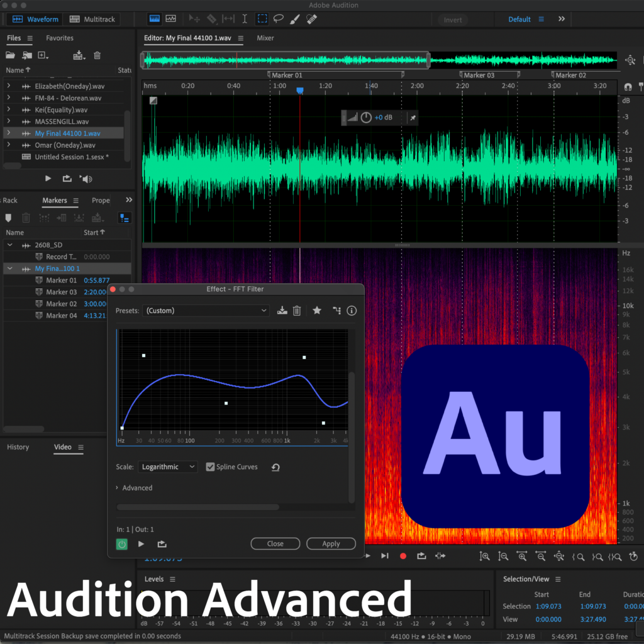Screen dimensions: 644x644
Task: Toggle loop in FFT Filter dialog
Action: coord(162,544)
